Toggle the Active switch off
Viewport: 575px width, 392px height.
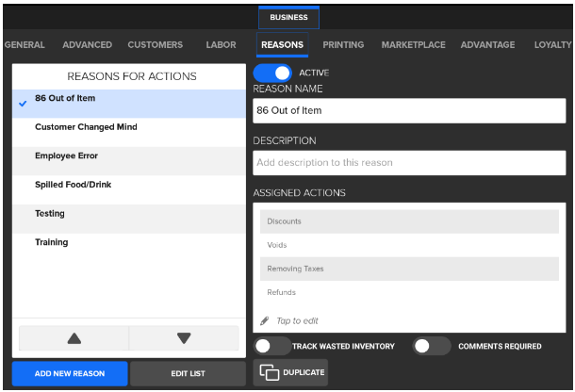click(x=272, y=73)
